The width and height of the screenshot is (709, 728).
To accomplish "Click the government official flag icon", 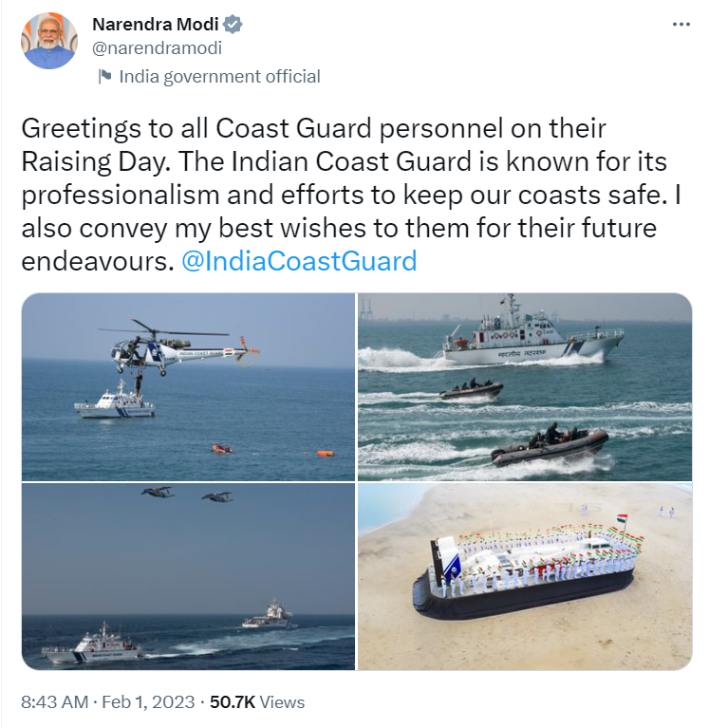I will tap(104, 77).
